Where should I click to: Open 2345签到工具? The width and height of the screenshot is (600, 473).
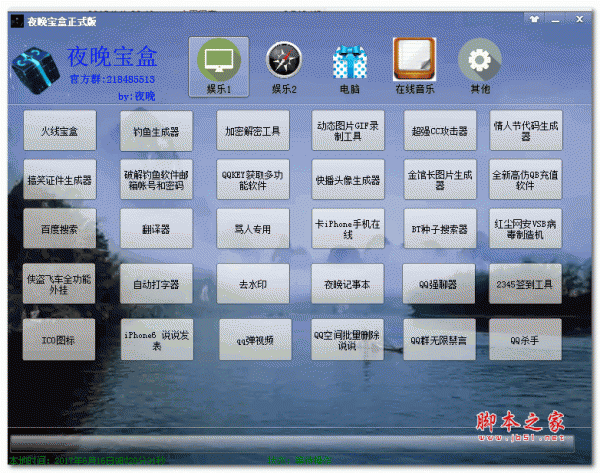coord(525,284)
